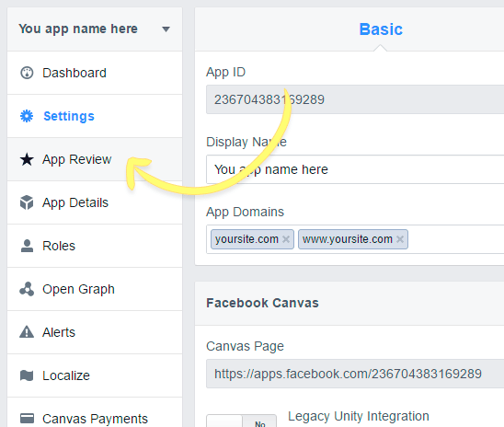Remove the yoursite.com domain tag
The height and width of the screenshot is (427, 504).
pyautogui.click(x=286, y=239)
